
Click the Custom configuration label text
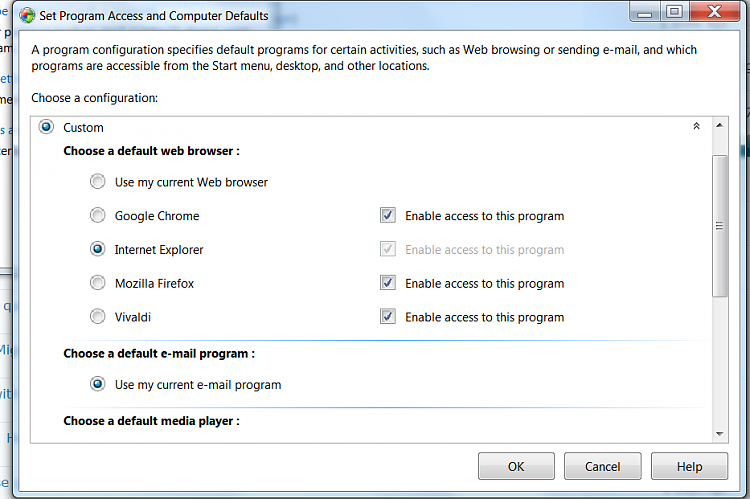(83, 128)
